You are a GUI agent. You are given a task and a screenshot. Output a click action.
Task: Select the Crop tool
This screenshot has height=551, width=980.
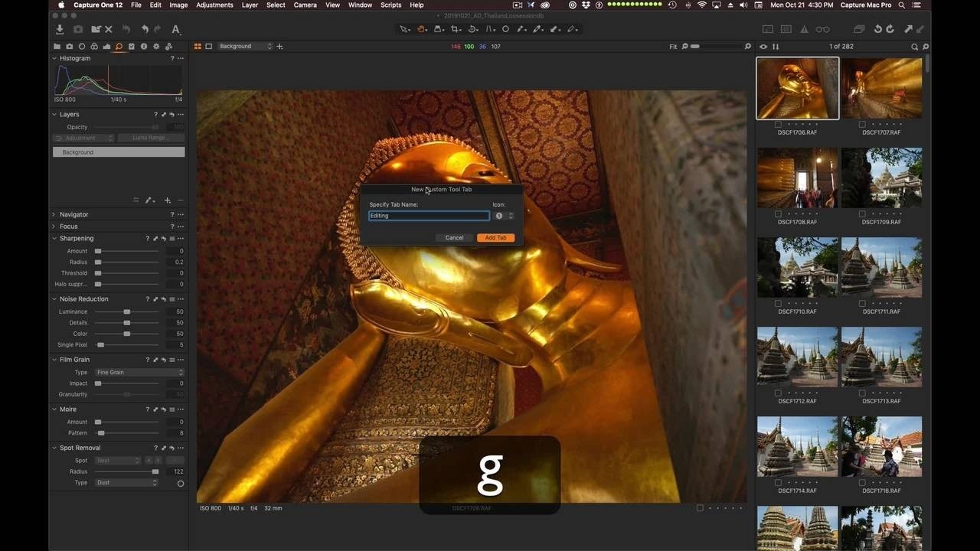pyautogui.click(x=456, y=29)
